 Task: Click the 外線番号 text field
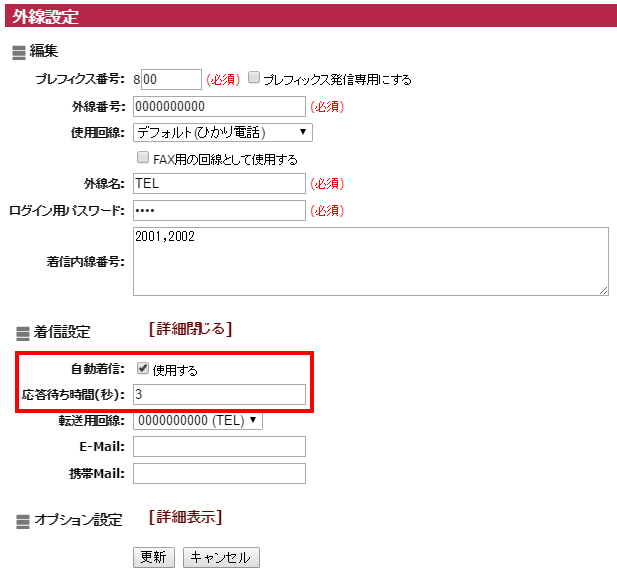tap(218, 106)
